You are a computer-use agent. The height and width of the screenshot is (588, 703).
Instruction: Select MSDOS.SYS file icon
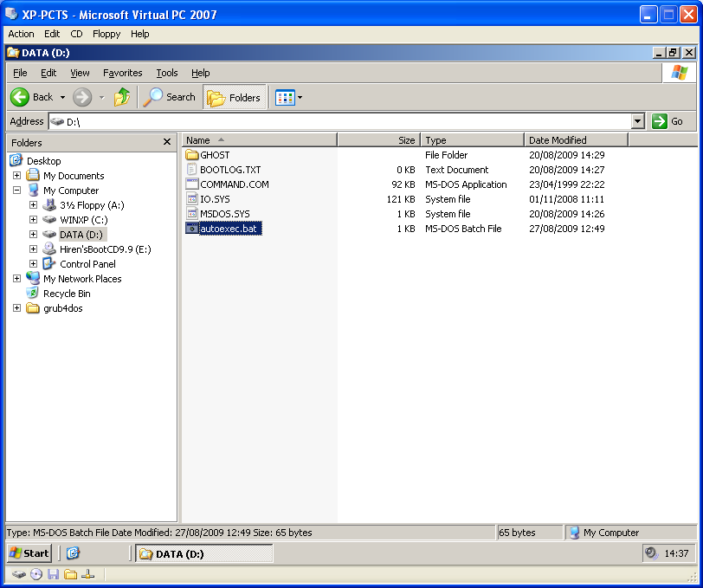(192, 214)
